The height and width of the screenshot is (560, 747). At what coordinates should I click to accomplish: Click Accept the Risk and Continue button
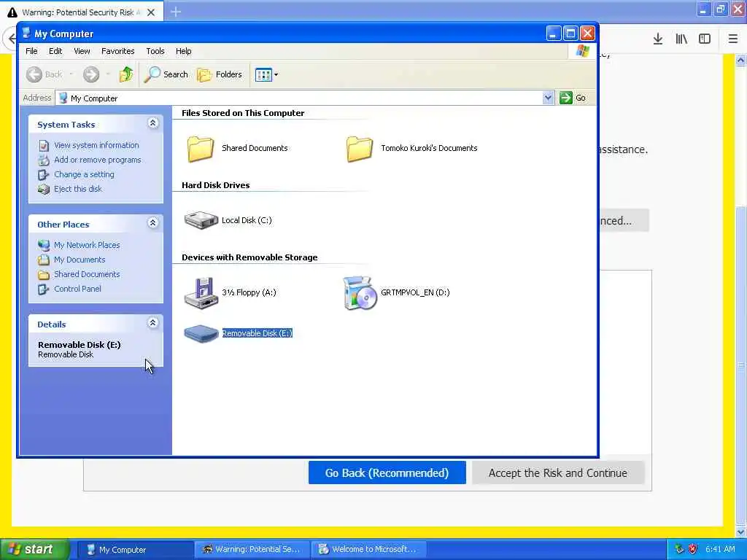tap(558, 472)
